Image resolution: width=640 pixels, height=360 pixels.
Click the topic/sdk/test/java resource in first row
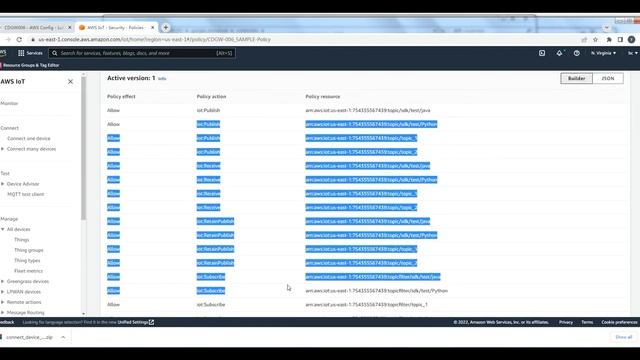[368, 111]
